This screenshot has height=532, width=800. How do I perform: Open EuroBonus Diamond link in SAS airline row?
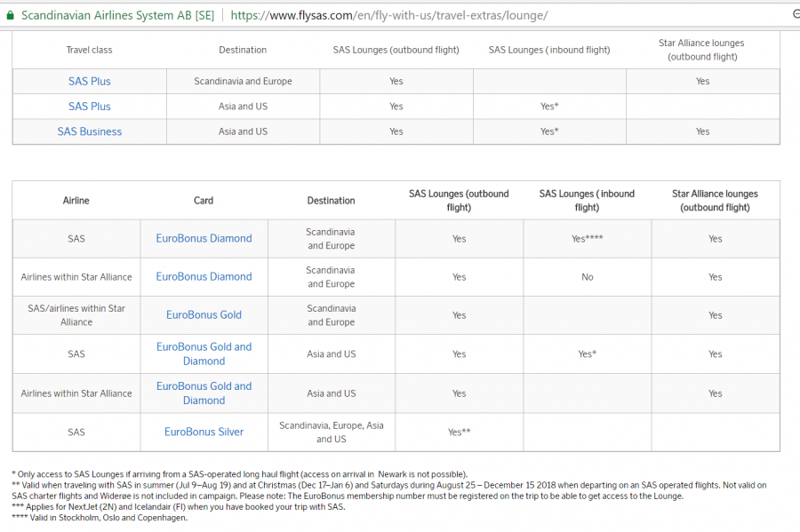pos(204,239)
